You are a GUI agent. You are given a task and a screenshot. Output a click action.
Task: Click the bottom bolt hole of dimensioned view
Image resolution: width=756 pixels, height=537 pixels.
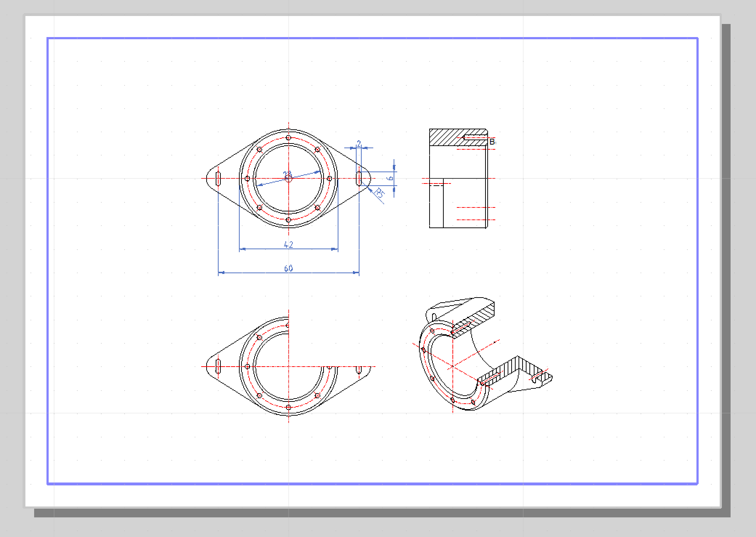[288, 220]
